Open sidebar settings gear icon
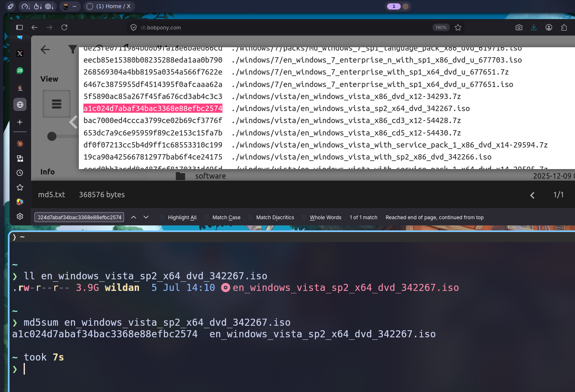Image resolution: width=575 pixels, height=392 pixels. pos(20,216)
